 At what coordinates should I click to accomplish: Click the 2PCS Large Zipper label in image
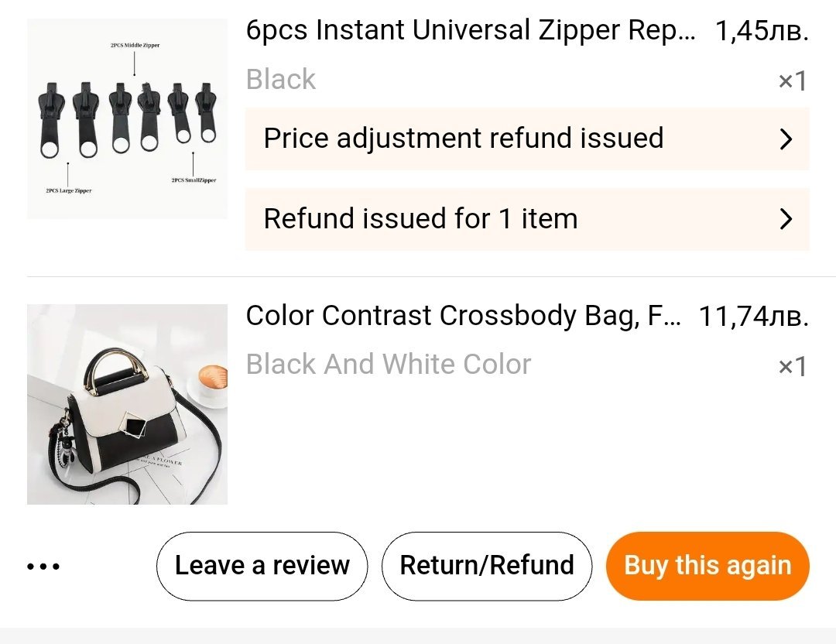coord(68,190)
